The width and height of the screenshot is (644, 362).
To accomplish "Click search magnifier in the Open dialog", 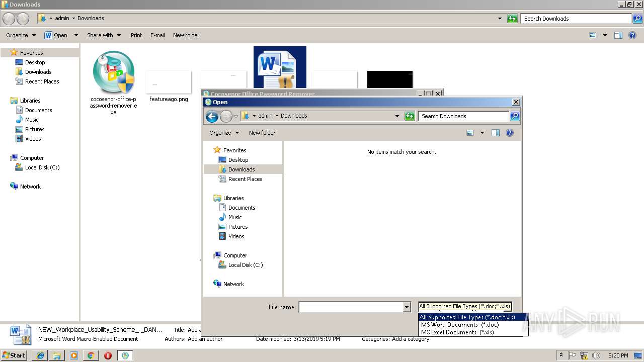I will 514,116.
